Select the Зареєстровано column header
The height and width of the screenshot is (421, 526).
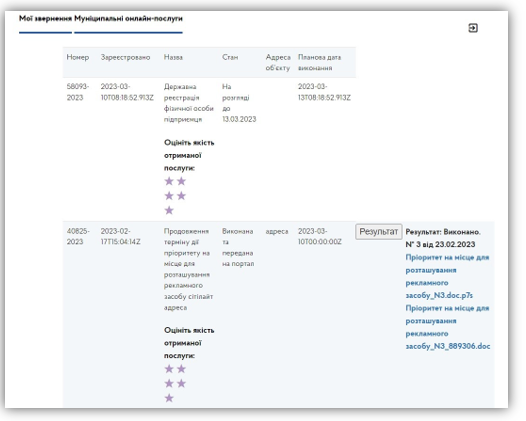[x=125, y=57]
